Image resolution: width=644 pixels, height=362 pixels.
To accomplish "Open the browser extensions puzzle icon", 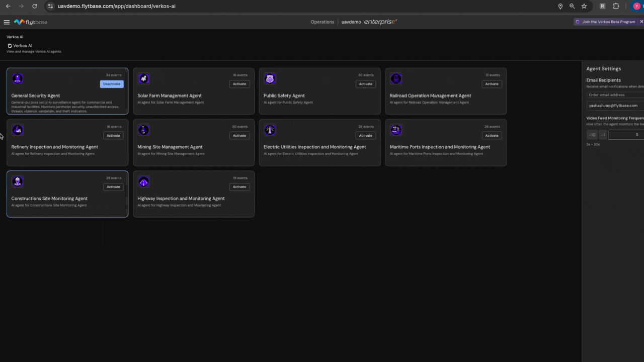I will click(616, 6).
